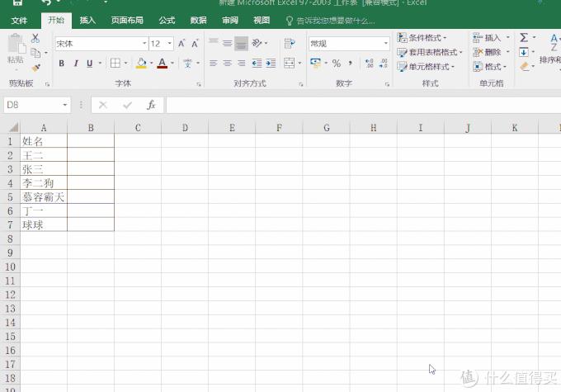561x392 pixels.
Task: Click the Save icon in title bar
Action: [17, 2]
